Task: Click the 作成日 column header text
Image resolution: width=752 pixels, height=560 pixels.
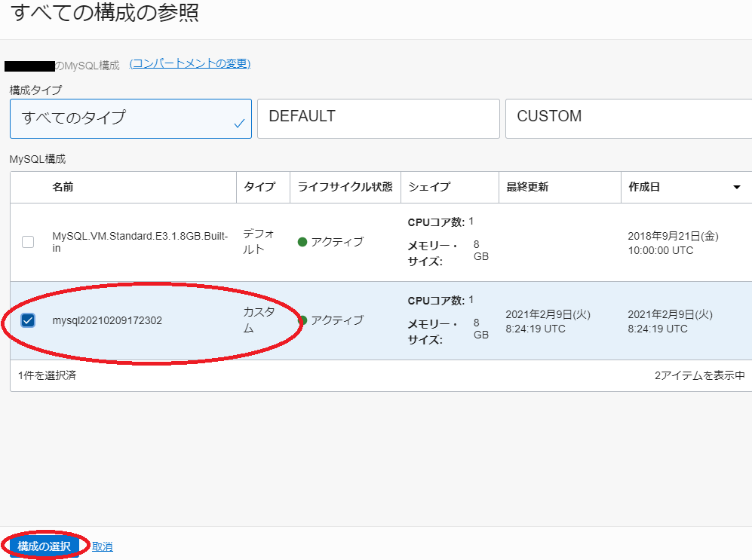Action: 644,187
